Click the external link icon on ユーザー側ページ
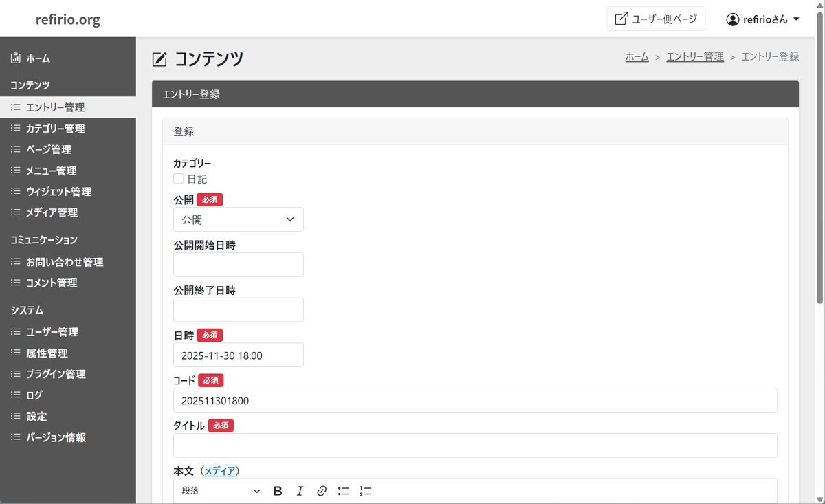The image size is (825, 504). coord(621,19)
